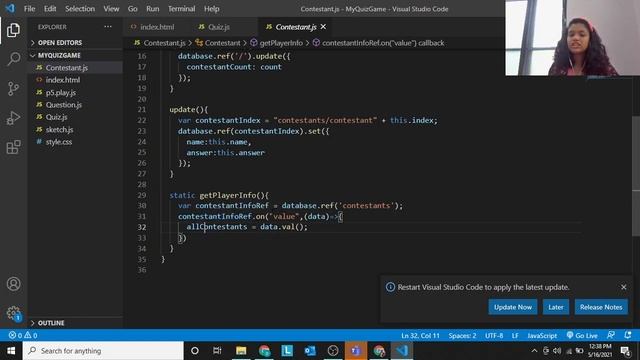Viewport: 640px width, 360px height.
Task: Click the editor vertical scrollbar
Action: [x=636, y=176]
